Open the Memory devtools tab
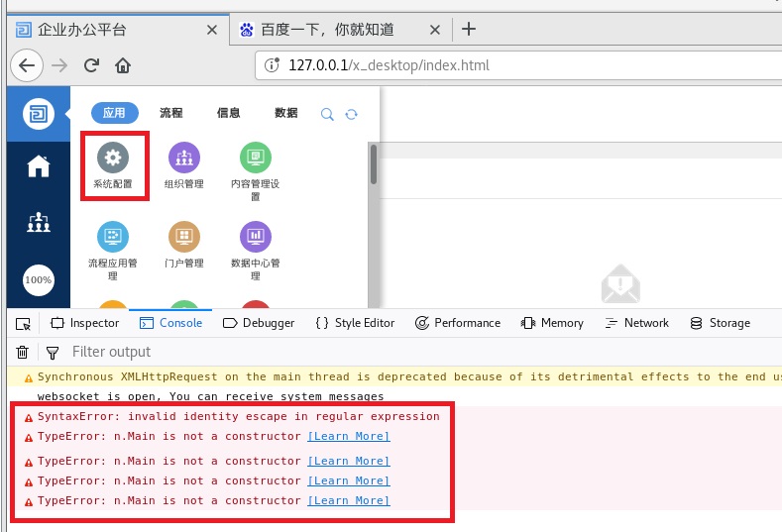 (x=552, y=323)
